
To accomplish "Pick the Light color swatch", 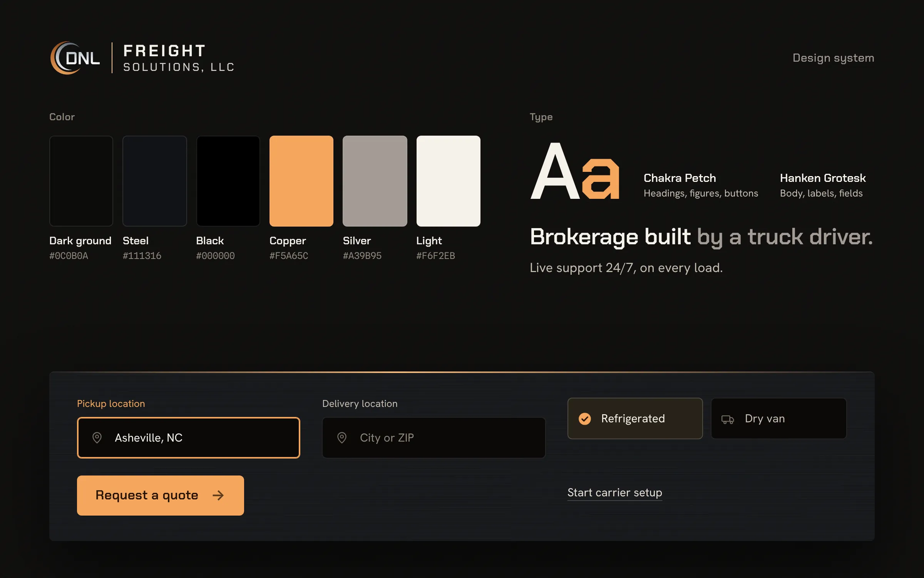I will pyautogui.click(x=448, y=181).
